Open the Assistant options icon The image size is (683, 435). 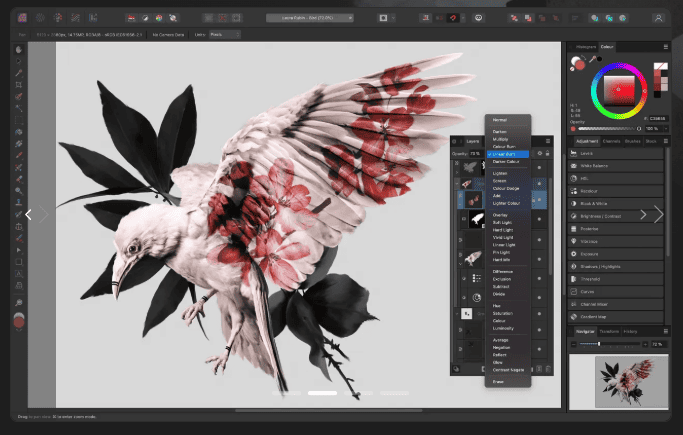tap(478, 18)
